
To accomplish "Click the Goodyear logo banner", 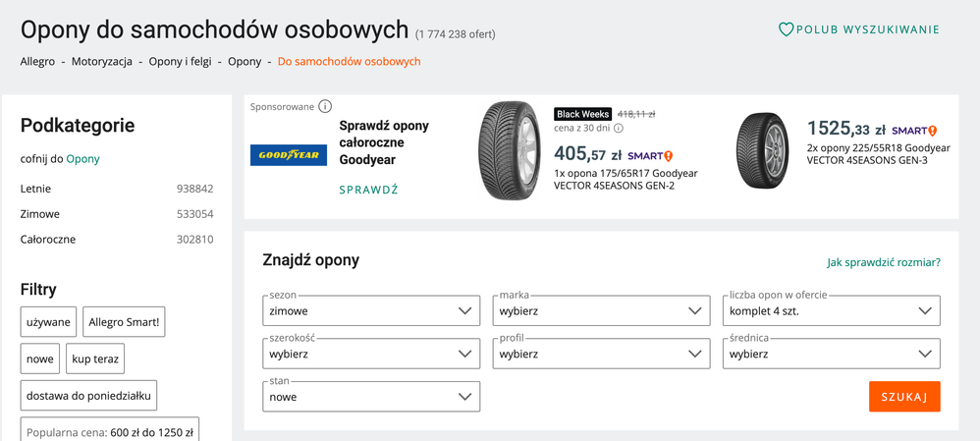I will tap(289, 155).
